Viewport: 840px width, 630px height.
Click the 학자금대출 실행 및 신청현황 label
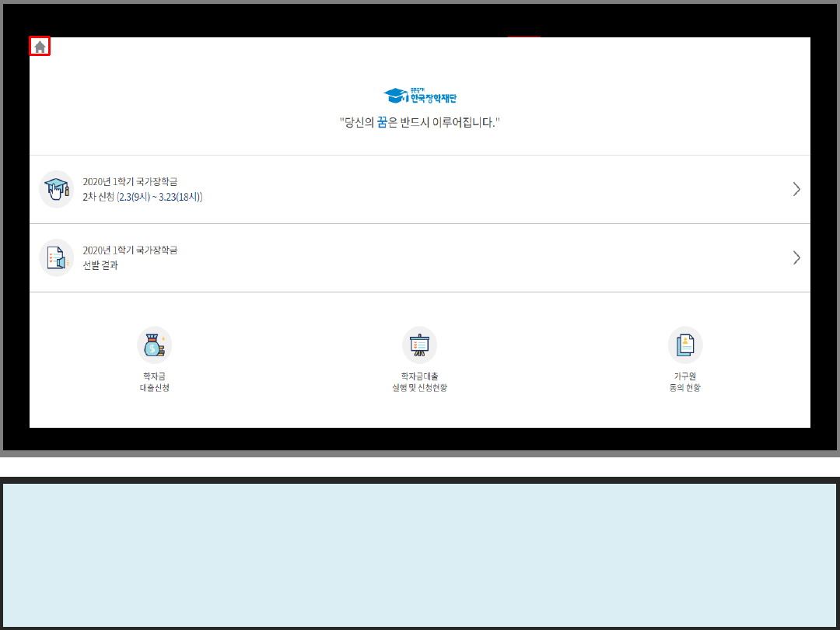click(419, 382)
